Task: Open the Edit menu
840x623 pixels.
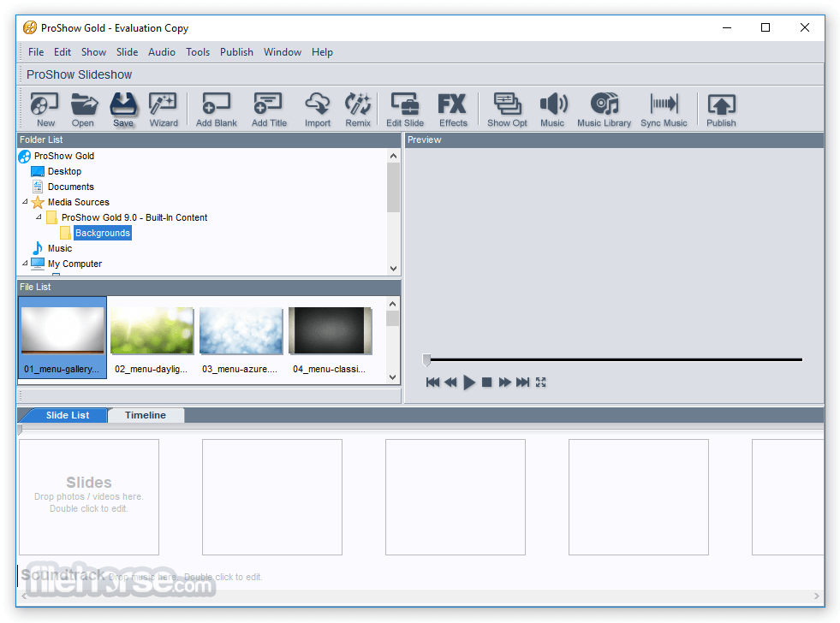Action: coord(63,52)
